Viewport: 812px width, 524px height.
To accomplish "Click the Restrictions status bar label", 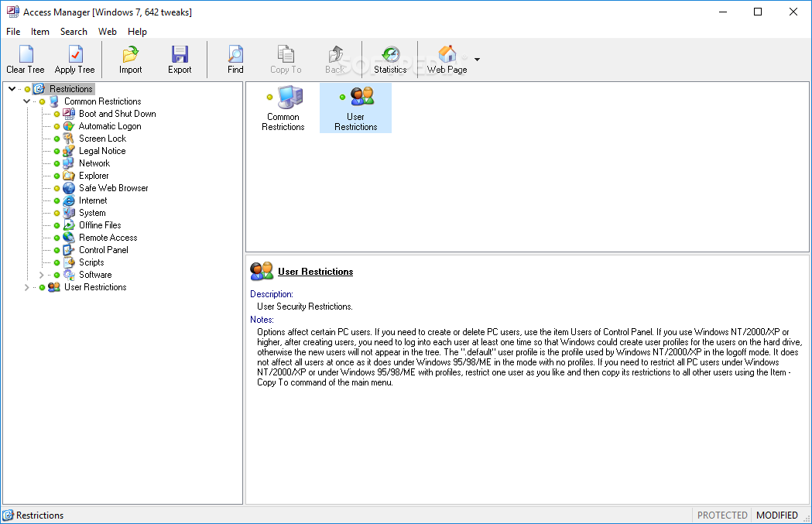I will (40, 515).
